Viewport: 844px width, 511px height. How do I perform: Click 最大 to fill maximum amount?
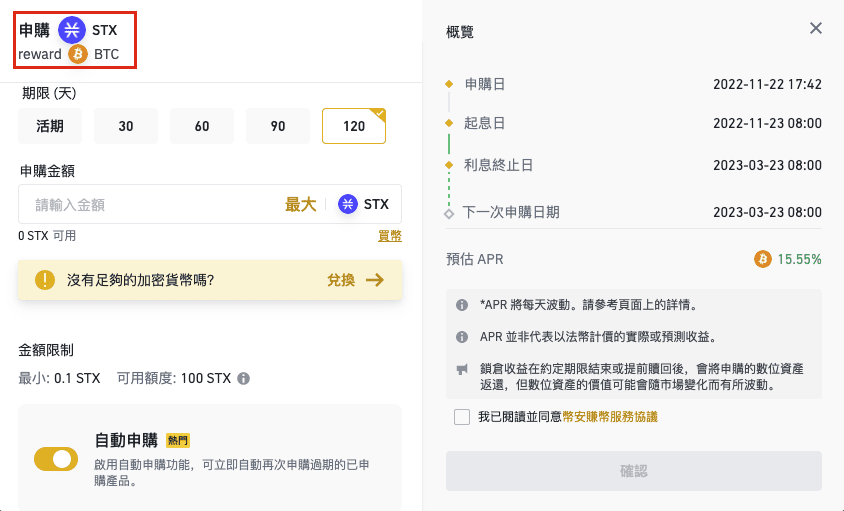tap(300, 205)
